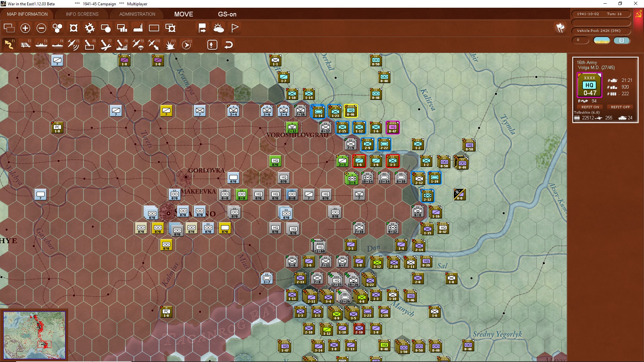Click the flag with arrow icon
This screenshot has width=644, height=362.
pyautogui.click(x=202, y=28)
